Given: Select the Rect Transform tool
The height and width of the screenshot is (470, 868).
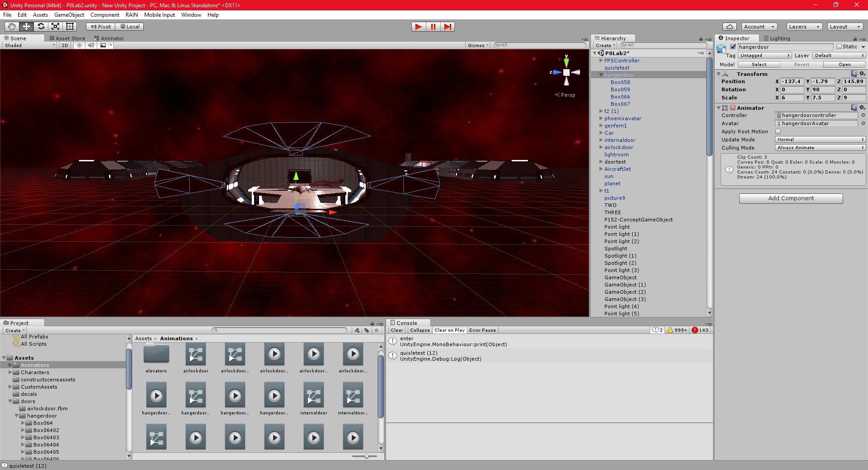Looking at the screenshot, I should point(70,27).
